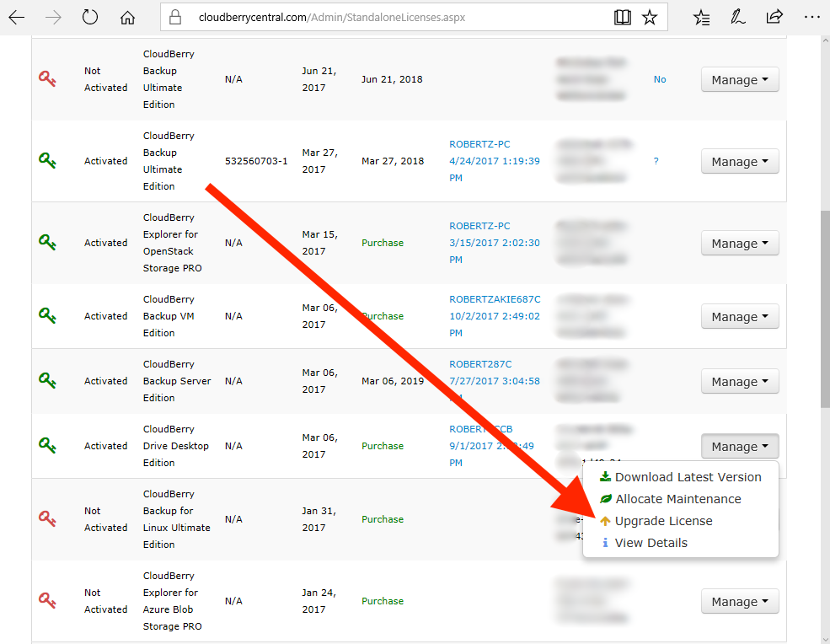Add page to favorites star icon
The height and width of the screenshot is (644, 830).
(x=650, y=18)
